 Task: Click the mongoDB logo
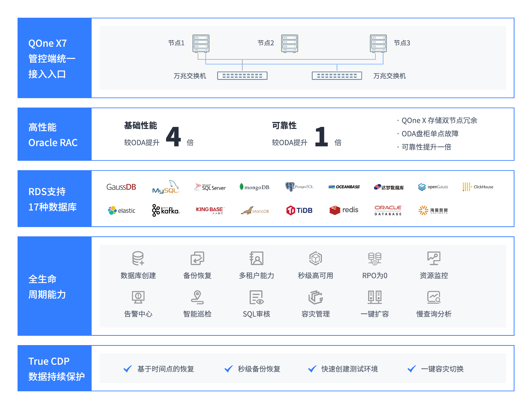click(x=255, y=187)
